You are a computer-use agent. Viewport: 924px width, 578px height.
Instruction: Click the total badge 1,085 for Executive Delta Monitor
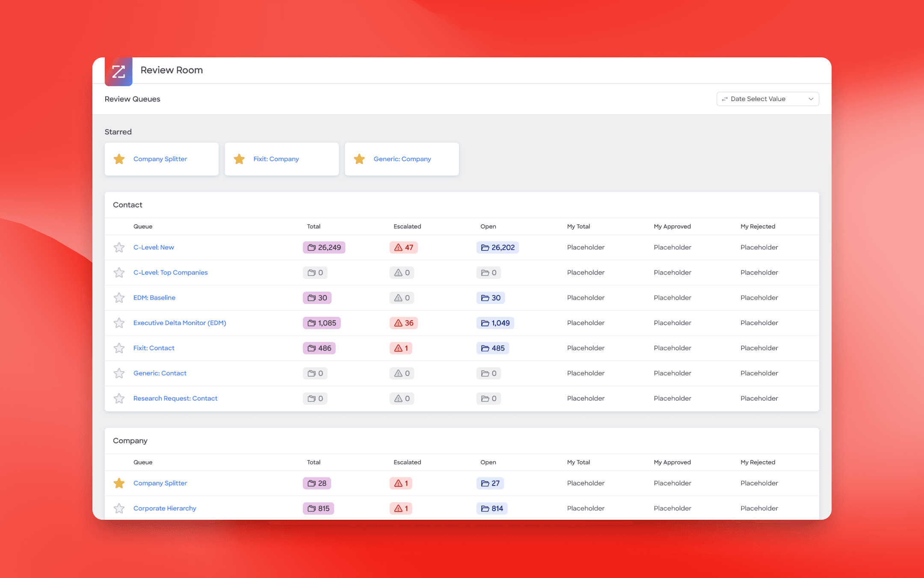tap(322, 323)
